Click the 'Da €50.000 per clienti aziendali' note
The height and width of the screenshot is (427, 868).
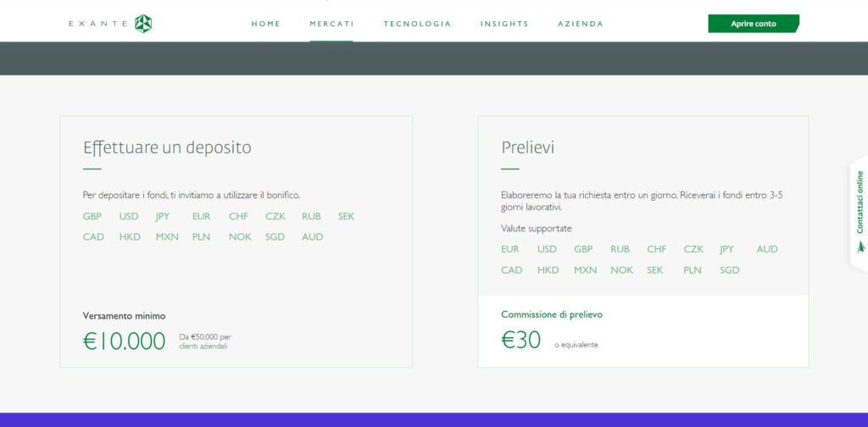click(x=205, y=341)
